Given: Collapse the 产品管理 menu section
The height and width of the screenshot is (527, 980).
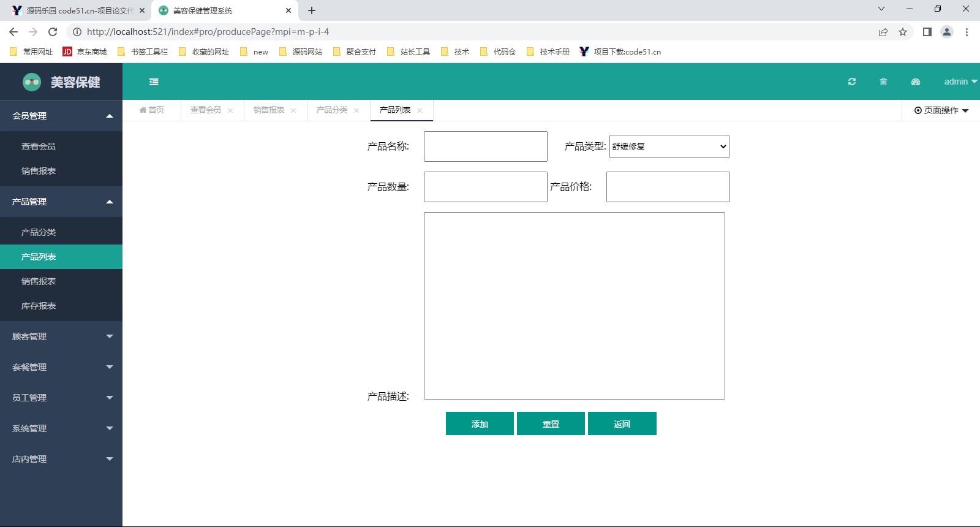Looking at the screenshot, I should (x=61, y=202).
